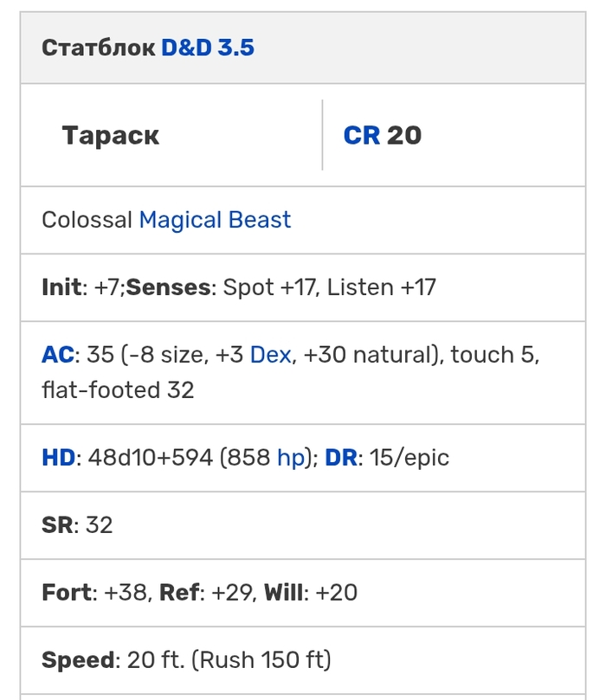Click the word Colossal
The height and width of the screenshot is (700, 606).
pyautogui.click(x=87, y=220)
